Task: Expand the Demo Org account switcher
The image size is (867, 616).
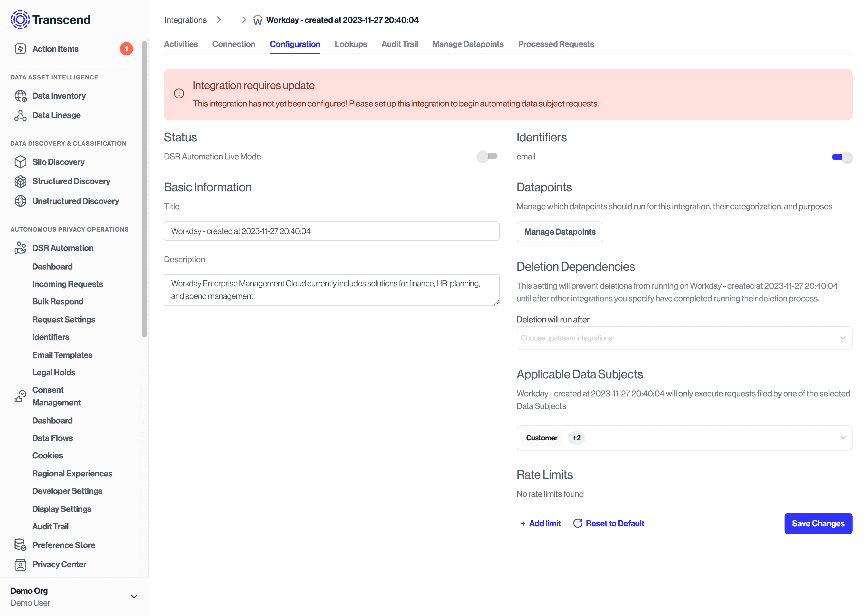Action: pyautogui.click(x=134, y=596)
